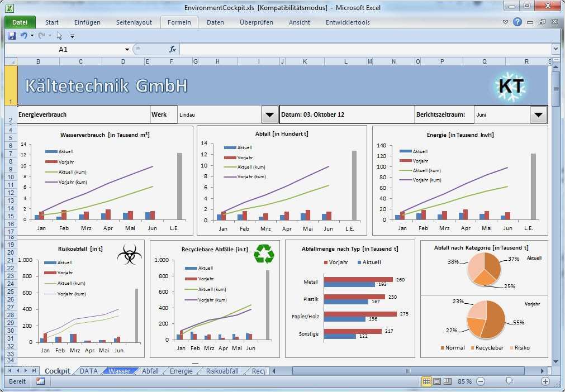
Task: Click the Name Box showing A1
Action: tap(63, 49)
